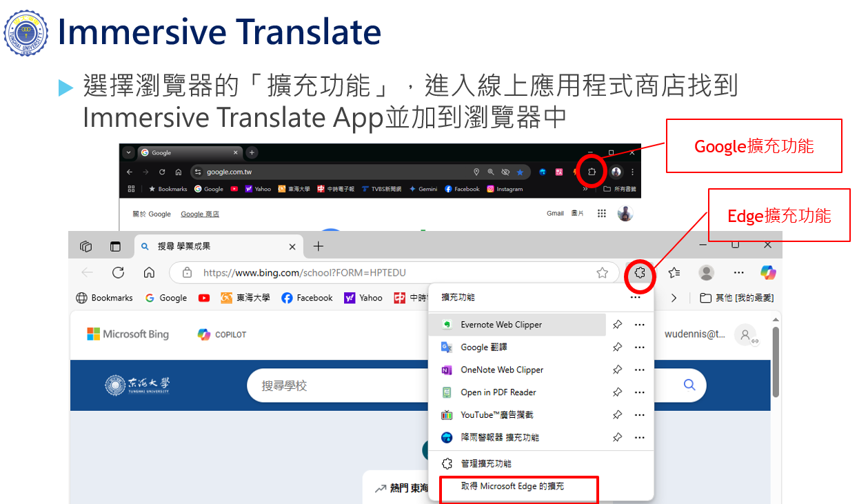Open the Chrome profile avatar
Screen dimensions: 868x504
(616, 172)
